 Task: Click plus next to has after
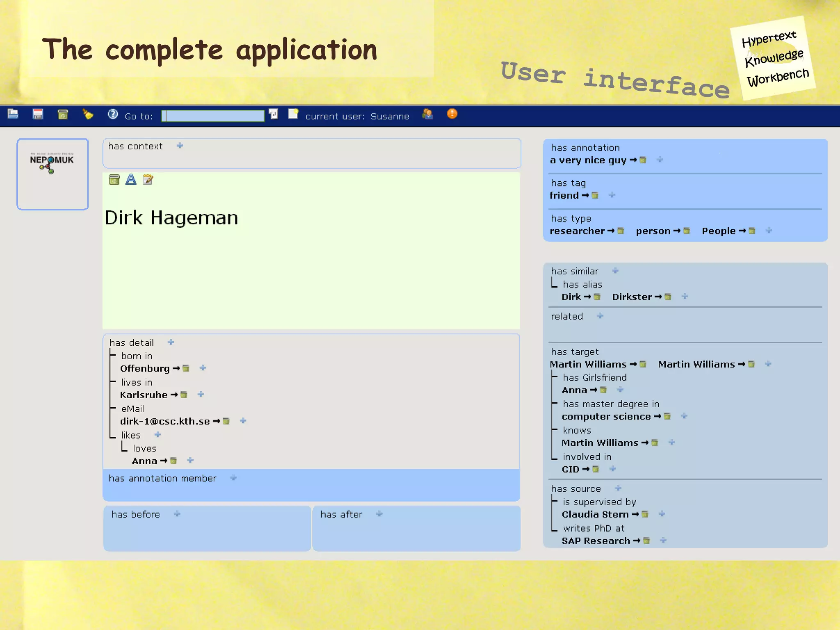[379, 514]
